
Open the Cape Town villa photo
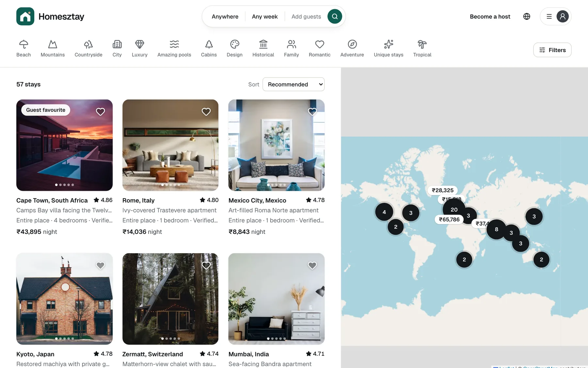[x=64, y=145]
